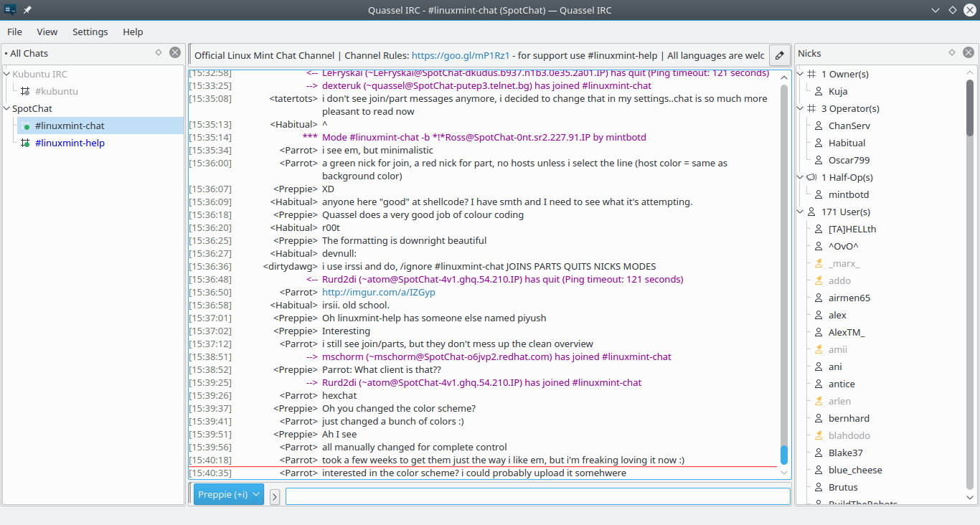Image resolution: width=980 pixels, height=525 pixels.
Task: Close the All Chats panel
Action: point(175,52)
